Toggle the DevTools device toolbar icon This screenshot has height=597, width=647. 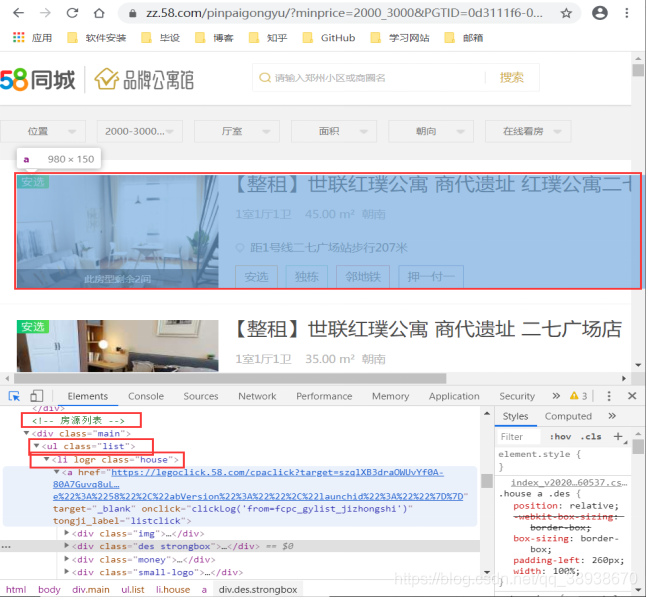coord(36,396)
